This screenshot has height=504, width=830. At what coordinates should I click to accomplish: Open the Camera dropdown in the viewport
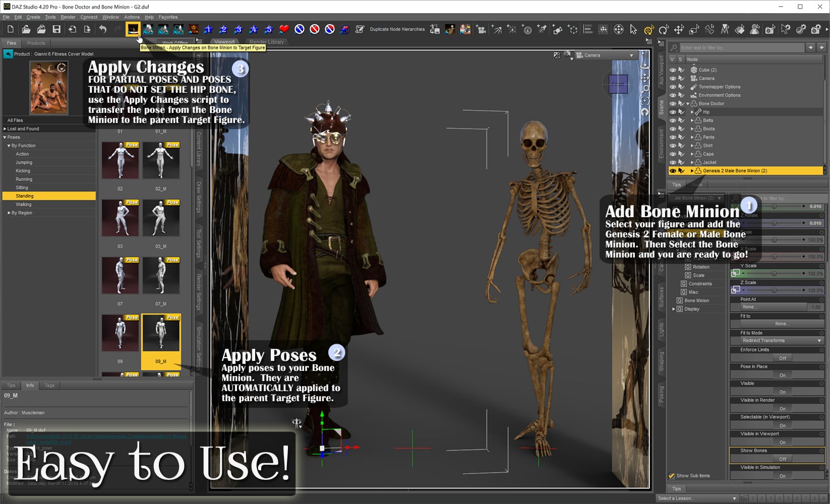[605, 55]
